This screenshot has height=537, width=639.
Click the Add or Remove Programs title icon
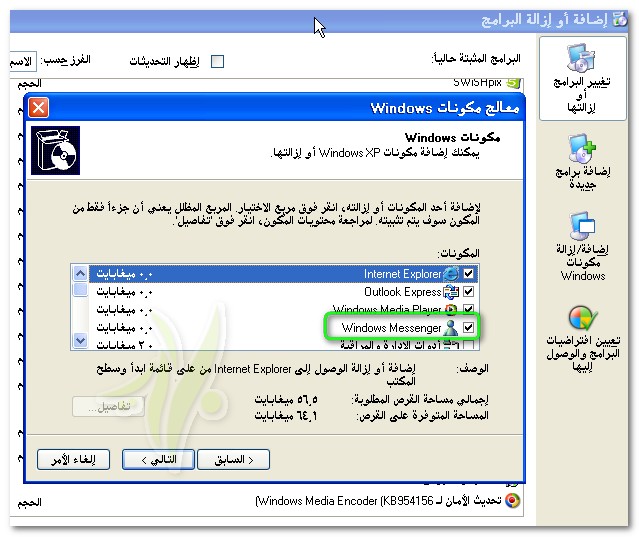(620, 19)
